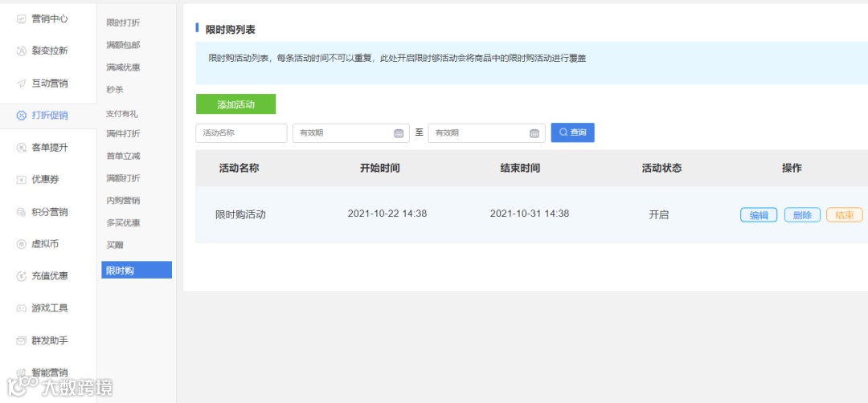Click the 结束时间 column header
This screenshot has width=868, height=403.
[520, 168]
